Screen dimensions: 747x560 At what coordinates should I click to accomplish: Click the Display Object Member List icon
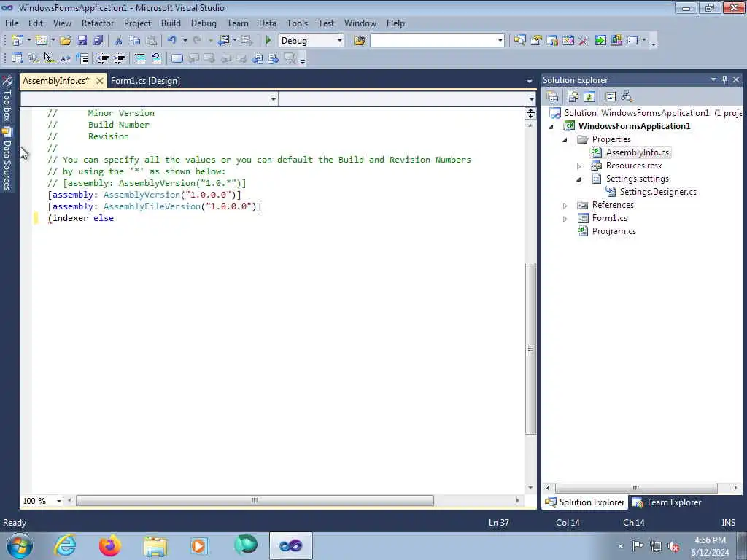pyautogui.click(x=18, y=58)
